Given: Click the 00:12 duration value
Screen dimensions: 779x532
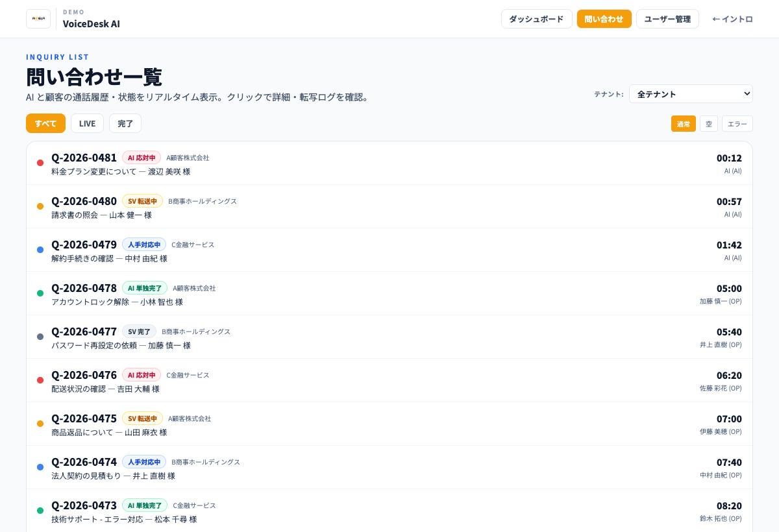Looking at the screenshot, I should click(x=729, y=158).
